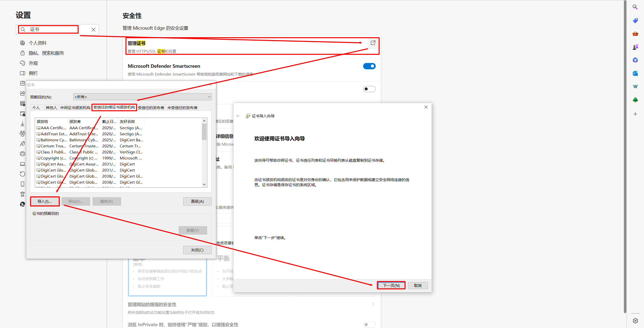The image size is (644, 328).
Task: Switch to the 其他人 tab
Action: (51, 108)
